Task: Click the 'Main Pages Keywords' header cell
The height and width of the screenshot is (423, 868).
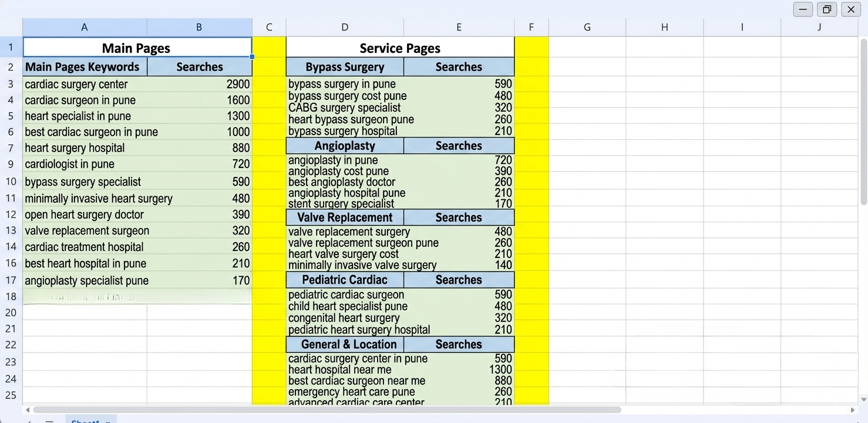Action: pyautogui.click(x=85, y=67)
